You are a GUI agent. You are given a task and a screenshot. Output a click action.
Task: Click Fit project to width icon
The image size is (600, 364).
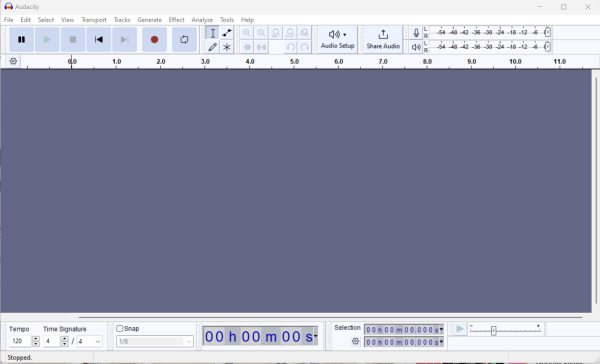(x=290, y=33)
